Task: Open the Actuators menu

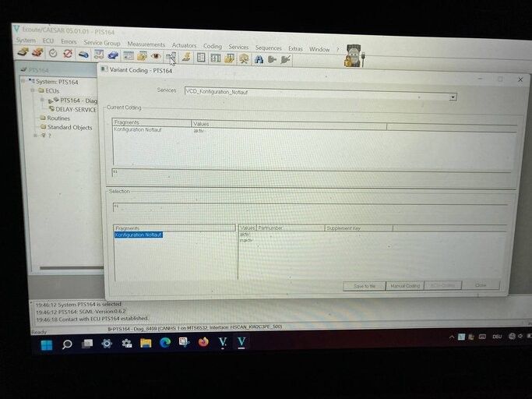Action: click(185, 45)
